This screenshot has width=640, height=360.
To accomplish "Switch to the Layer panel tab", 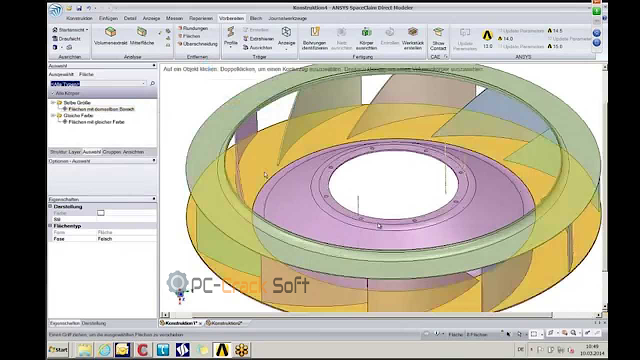I will click(75, 152).
